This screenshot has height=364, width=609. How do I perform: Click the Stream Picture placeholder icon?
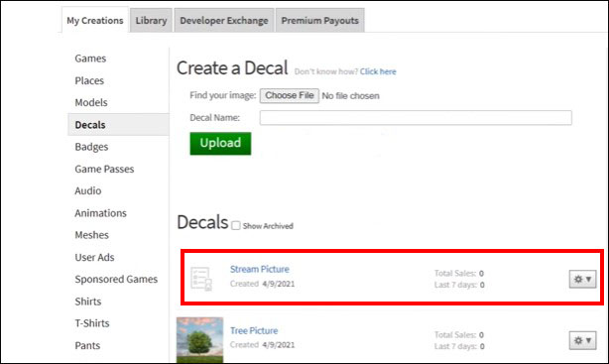pyautogui.click(x=201, y=279)
